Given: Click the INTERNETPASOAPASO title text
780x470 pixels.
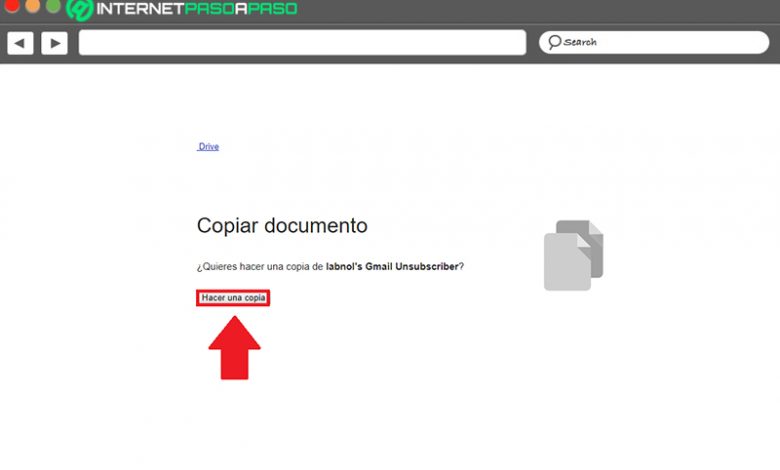Looking at the screenshot, I should (196, 8).
